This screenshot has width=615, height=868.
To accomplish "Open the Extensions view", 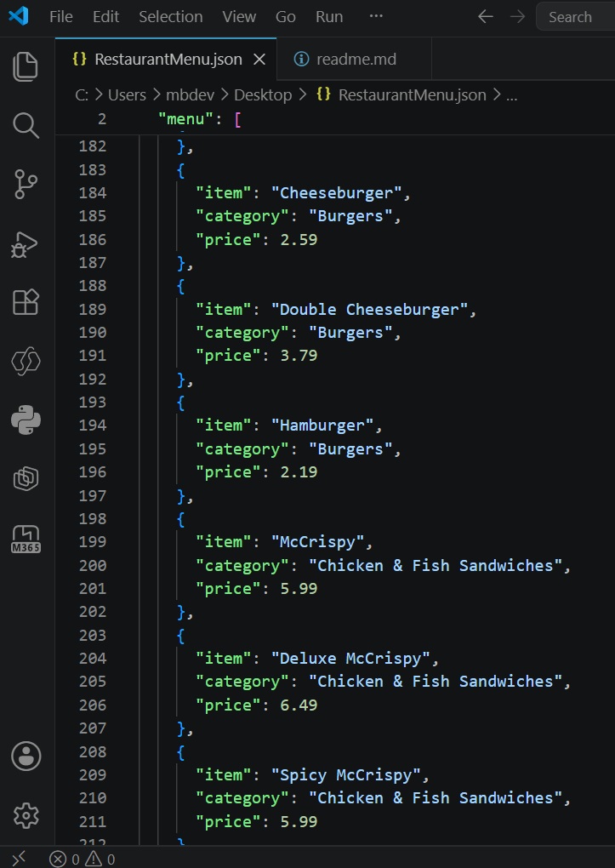I will pyautogui.click(x=26, y=302).
